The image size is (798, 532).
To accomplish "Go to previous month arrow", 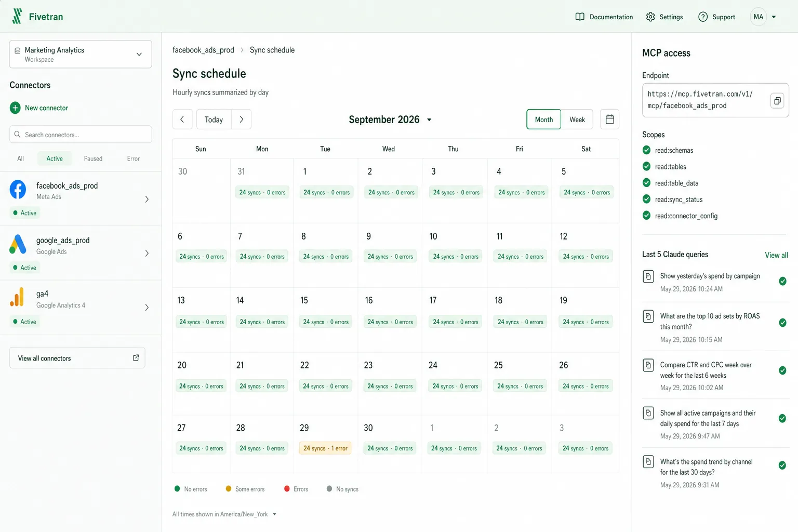I will [x=182, y=119].
